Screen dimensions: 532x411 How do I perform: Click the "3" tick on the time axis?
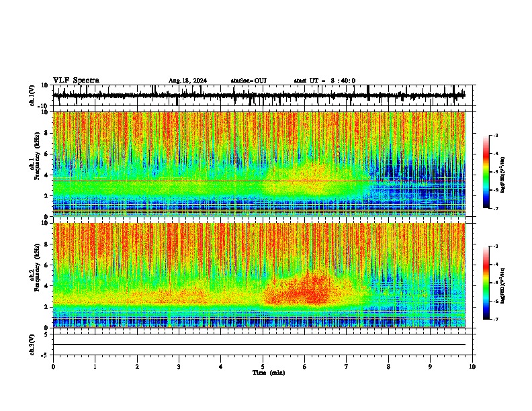pyautogui.click(x=179, y=367)
